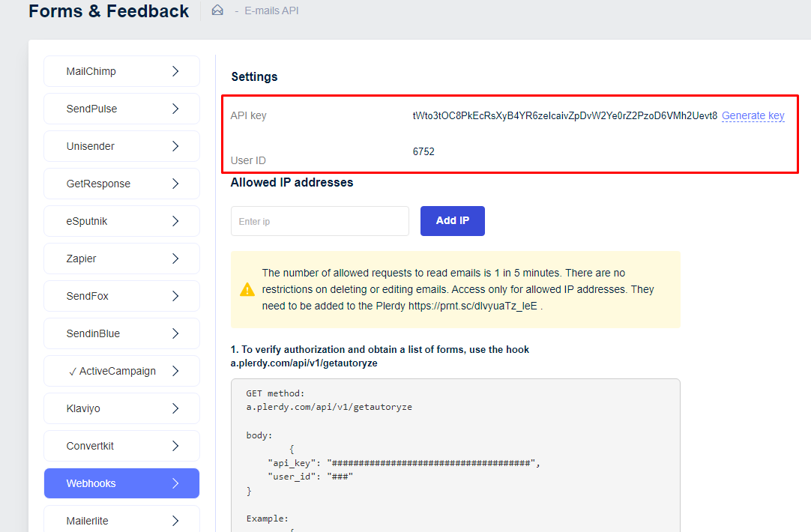The height and width of the screenshot is (532, 811).
Task: Click the eSputnik arrow icon
Action: point(175,221)
